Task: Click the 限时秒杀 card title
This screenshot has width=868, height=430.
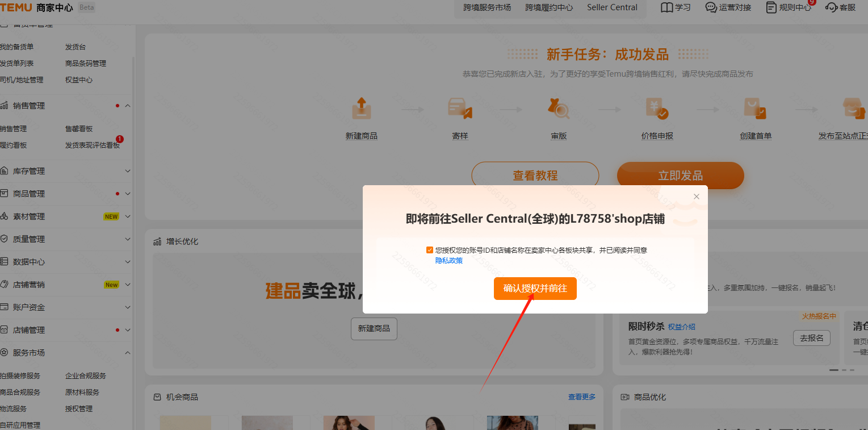Action: pos(647,327)
